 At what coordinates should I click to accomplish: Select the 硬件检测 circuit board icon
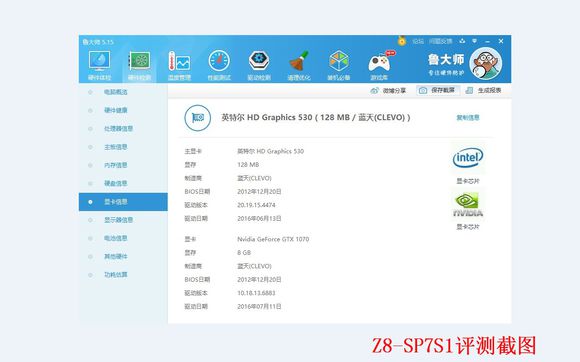tap(139, 61)
